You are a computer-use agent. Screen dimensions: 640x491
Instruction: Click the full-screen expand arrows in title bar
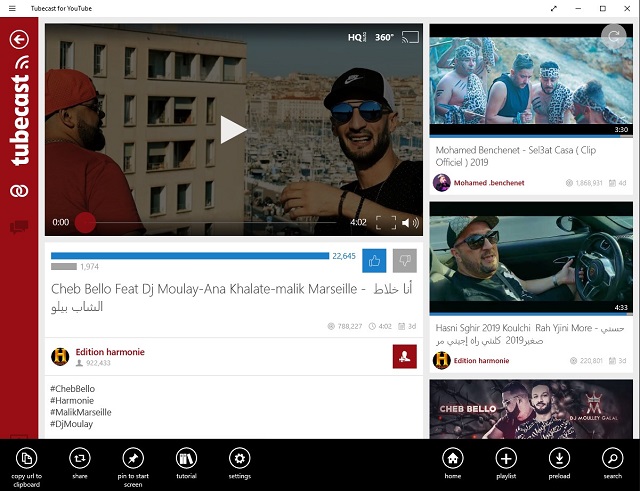(553, 8)
